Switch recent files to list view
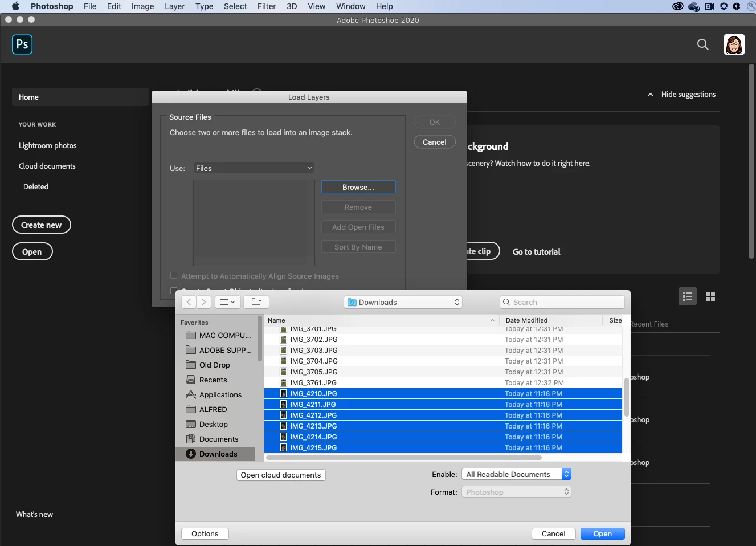 688,296
